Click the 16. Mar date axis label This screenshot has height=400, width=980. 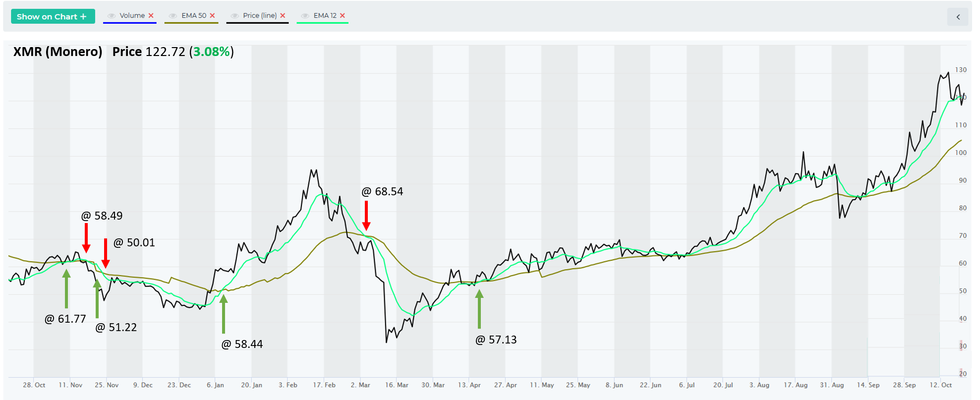pyautogui.click(x=397, y=385)
